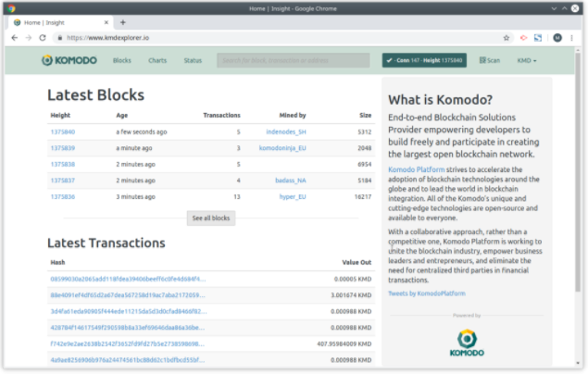
Task: Open Tweets by KomodoPlatform link
Action: 427,293
